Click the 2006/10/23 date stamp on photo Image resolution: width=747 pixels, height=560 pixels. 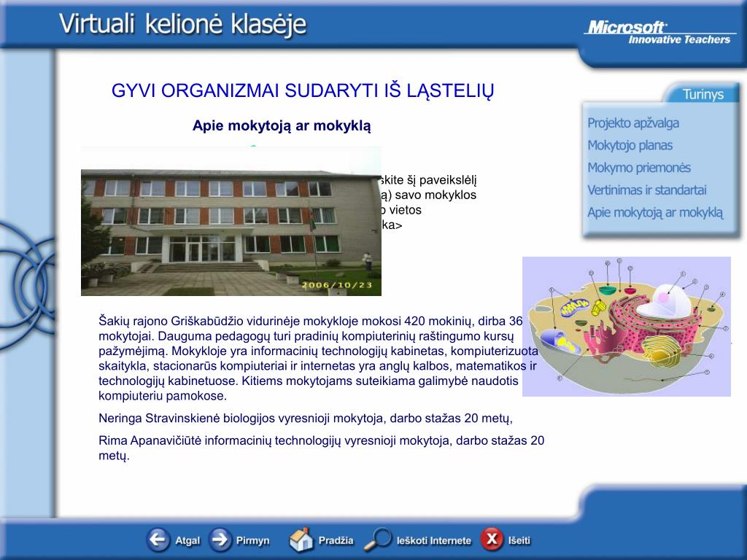pos(336,285)
